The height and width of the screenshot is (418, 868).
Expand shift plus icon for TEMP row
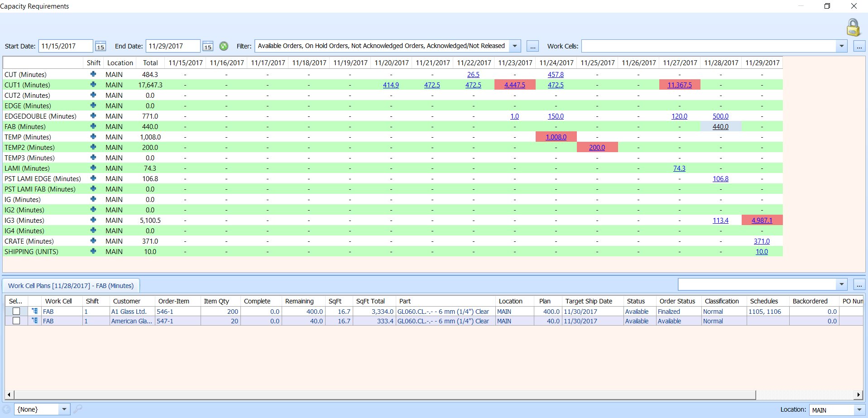click(x=93, y=137)
